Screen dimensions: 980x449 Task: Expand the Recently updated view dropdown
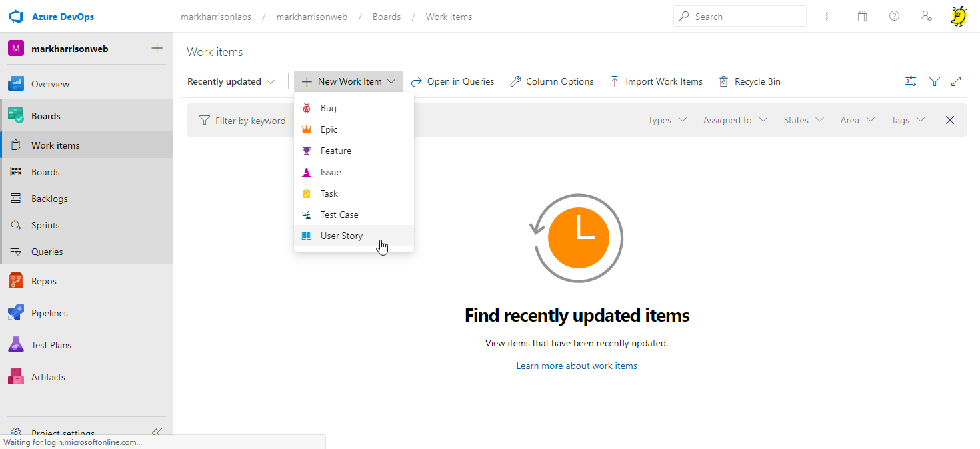pyautogui.click(x=231, y=81)
